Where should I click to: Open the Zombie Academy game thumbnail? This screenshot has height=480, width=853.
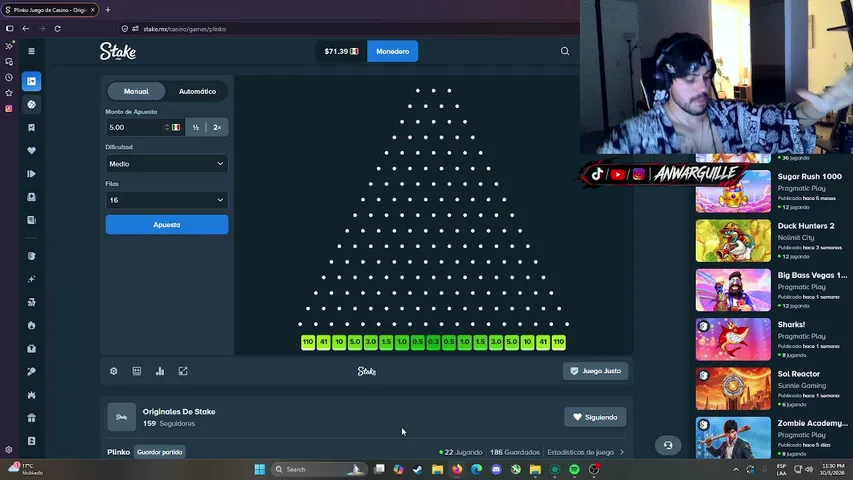(733, 438)
